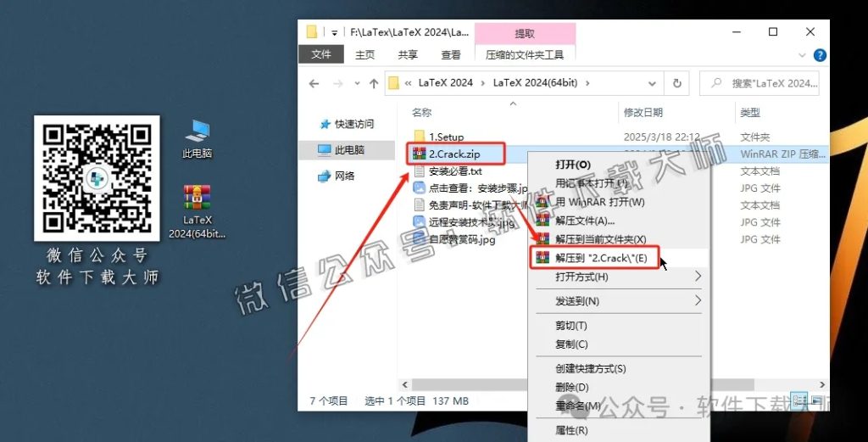Sort by the 名称 column header
The height and width of the screenshot is (442, 868).
(422, 112)
